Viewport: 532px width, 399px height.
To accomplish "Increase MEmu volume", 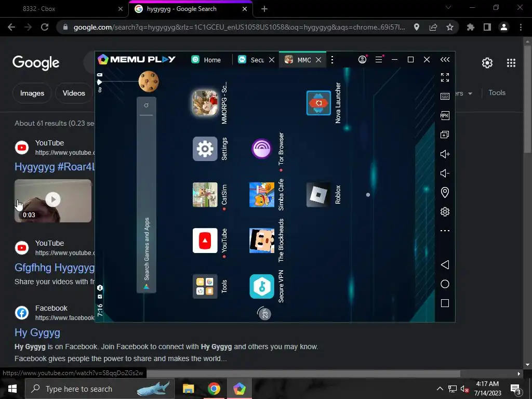I will (x=445, y=154).
